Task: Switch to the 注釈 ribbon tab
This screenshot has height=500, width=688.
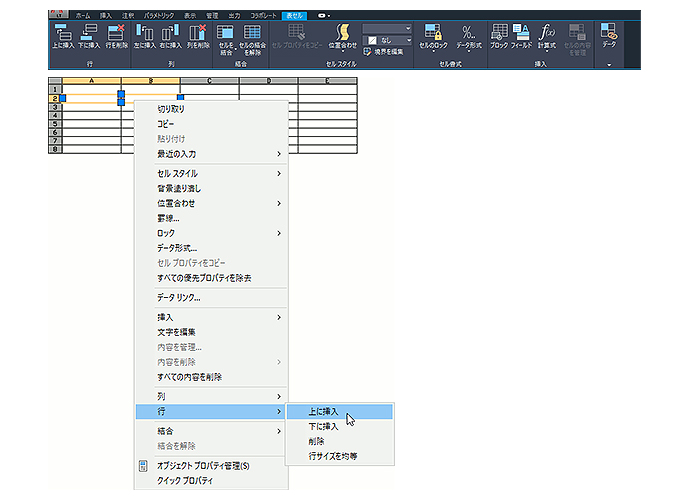Action: pos(128,16)
